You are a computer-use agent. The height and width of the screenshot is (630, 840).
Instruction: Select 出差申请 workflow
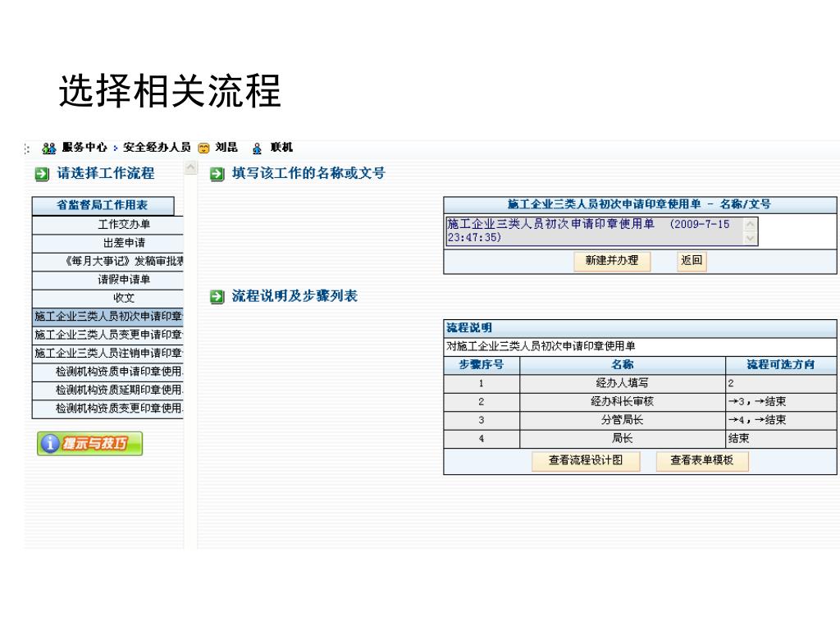coord(107,243)
